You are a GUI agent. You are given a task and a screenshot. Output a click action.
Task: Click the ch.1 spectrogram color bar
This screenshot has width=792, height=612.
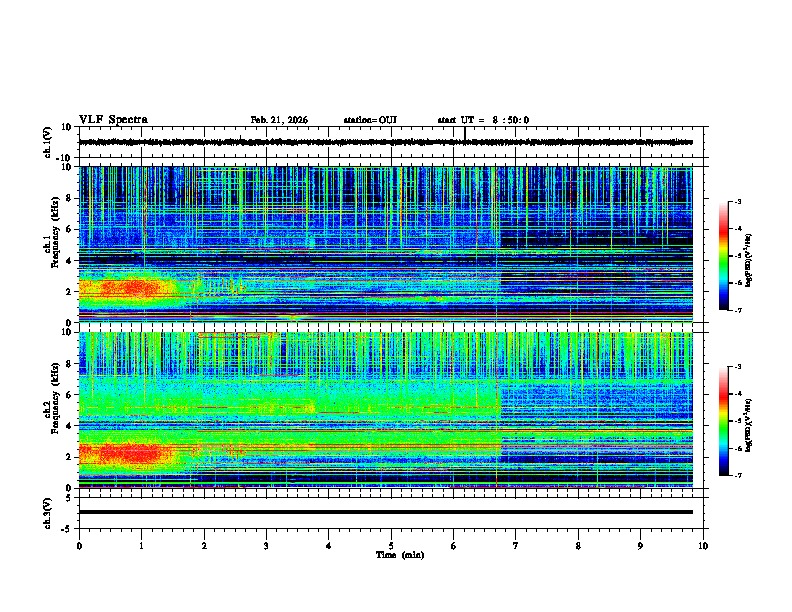723,255
